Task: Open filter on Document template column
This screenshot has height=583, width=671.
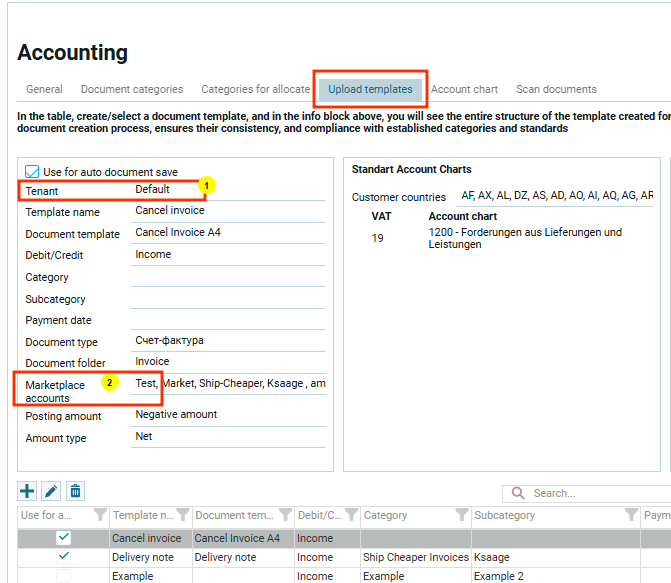Action: (x=283, y=515)
